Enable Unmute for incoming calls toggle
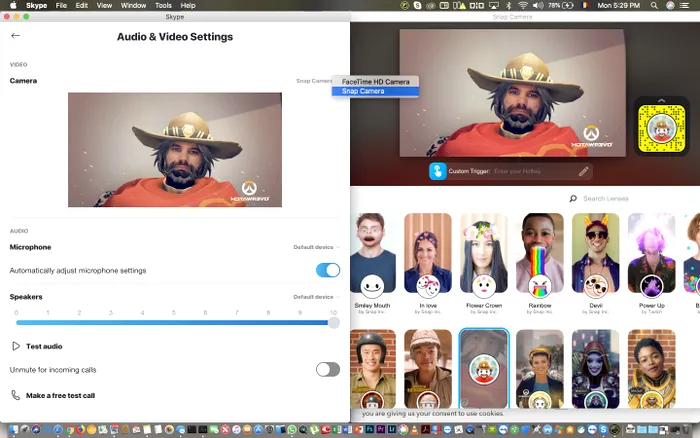 click(x=328, y=370)
